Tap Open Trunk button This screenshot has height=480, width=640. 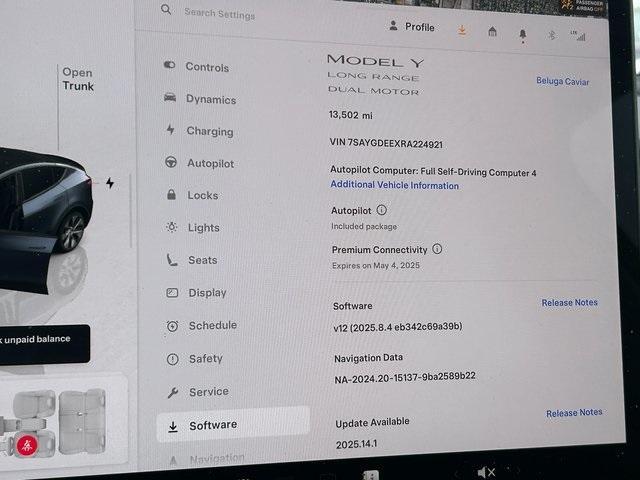tap(78, 79)
